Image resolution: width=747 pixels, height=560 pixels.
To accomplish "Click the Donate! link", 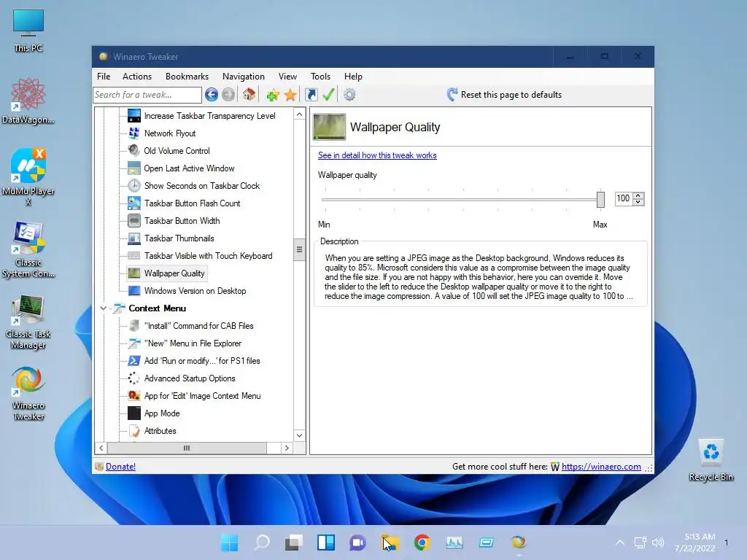I will (x=120, y=467).
